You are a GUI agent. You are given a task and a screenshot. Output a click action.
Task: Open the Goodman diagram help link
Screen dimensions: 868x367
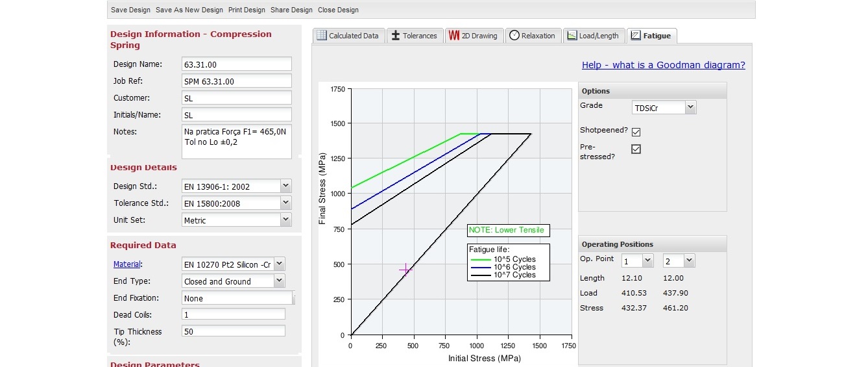(x=663, y=65)
